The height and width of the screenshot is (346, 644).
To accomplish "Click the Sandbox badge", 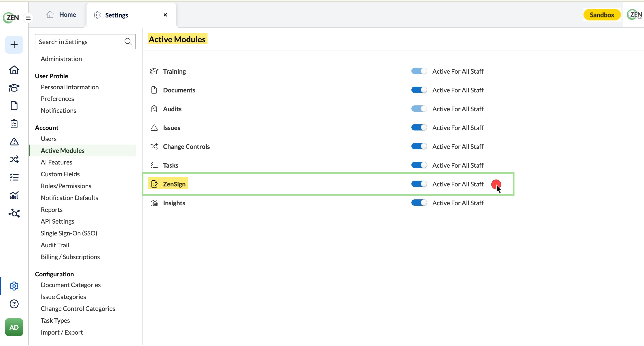I will 602,15.
